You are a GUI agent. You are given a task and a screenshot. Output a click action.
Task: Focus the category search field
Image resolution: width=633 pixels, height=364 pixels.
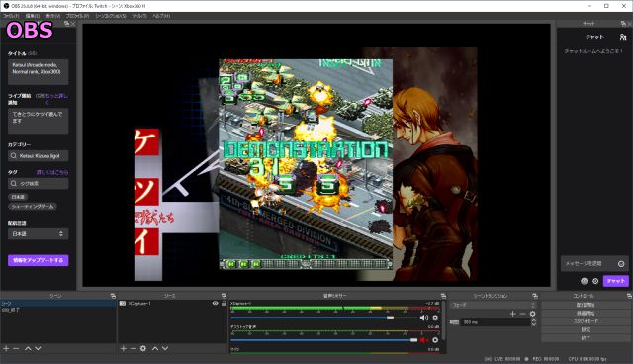point(38,155)
